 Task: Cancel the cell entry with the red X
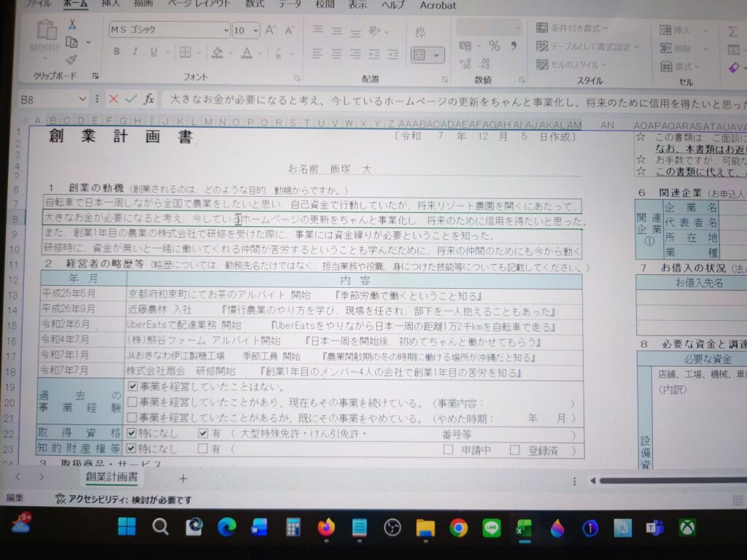pos(113,98)
